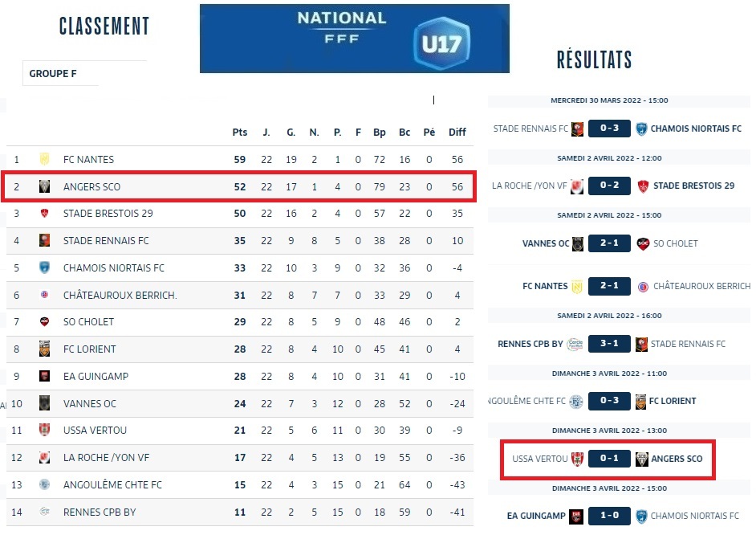Click FC Lorient crest in standings row
This screenshot has width=756, height=539.
point(45,349)
